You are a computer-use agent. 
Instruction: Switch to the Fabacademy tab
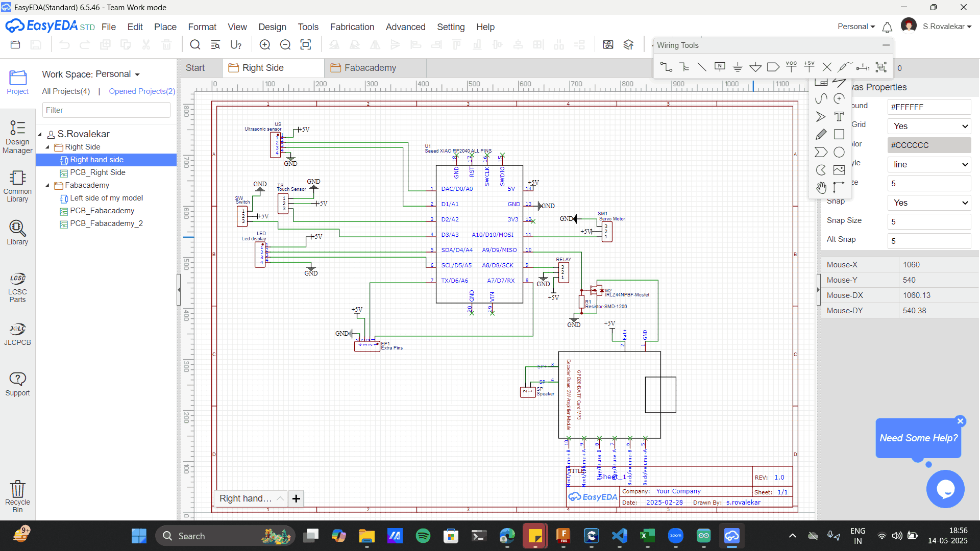[x=375, y=68]
